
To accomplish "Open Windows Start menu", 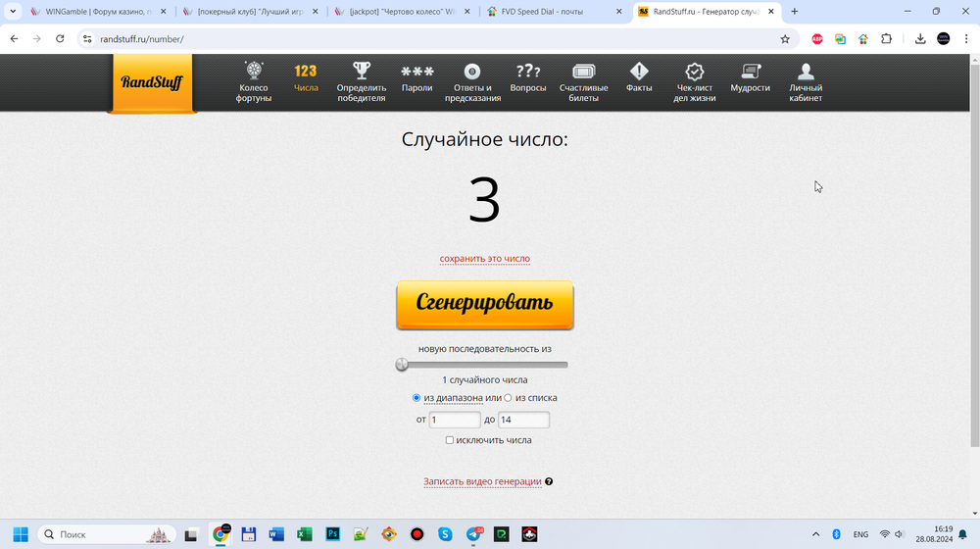I will pos(21,534).
